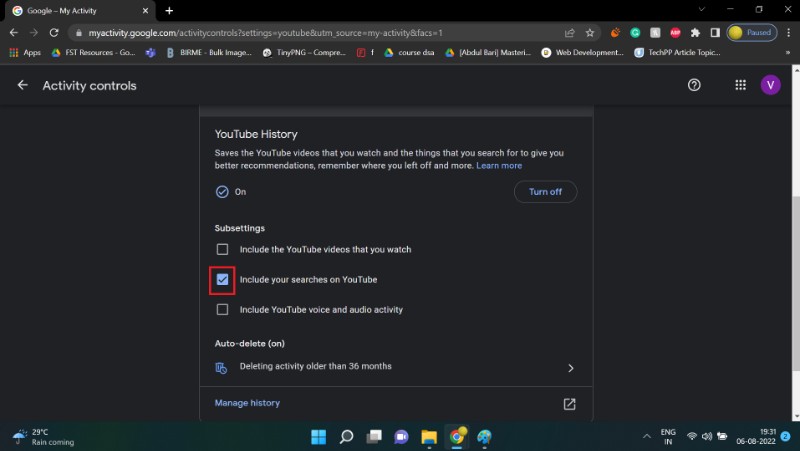The image size is (800, 451).
Task: Open the Windows Start menu
Action: click(x=318, y=437)
